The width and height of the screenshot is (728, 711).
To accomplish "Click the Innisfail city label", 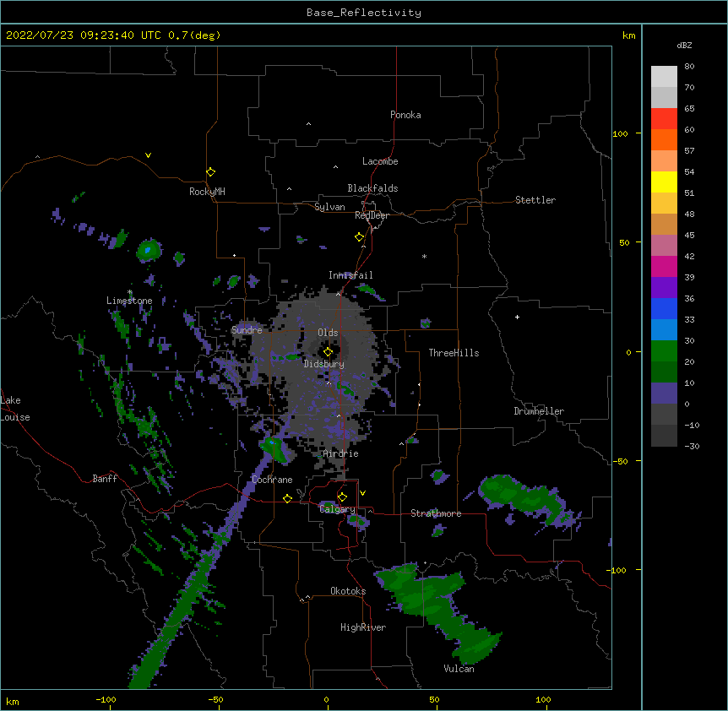I will [350, 275].
